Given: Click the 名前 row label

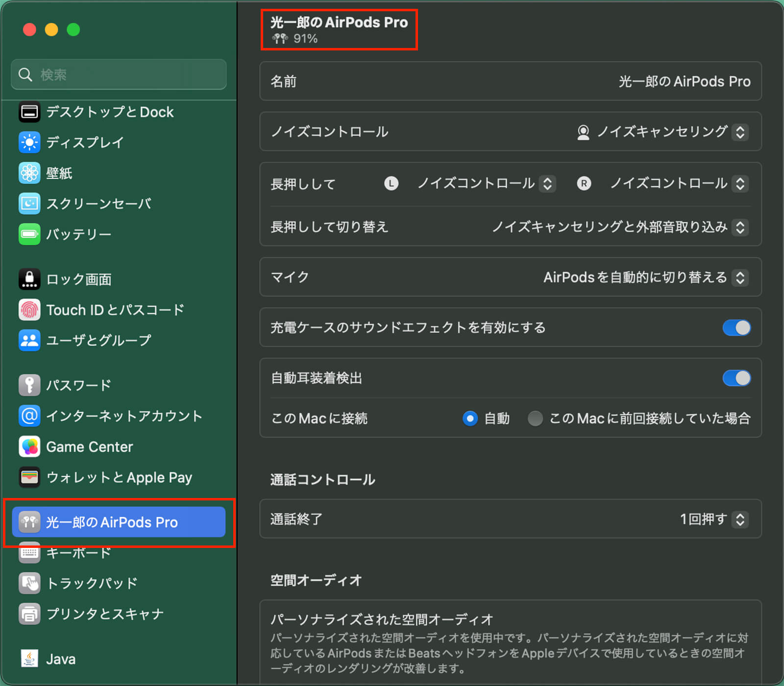Looking at the screenshot, I should pyautogui.click(x=284, y=81).
